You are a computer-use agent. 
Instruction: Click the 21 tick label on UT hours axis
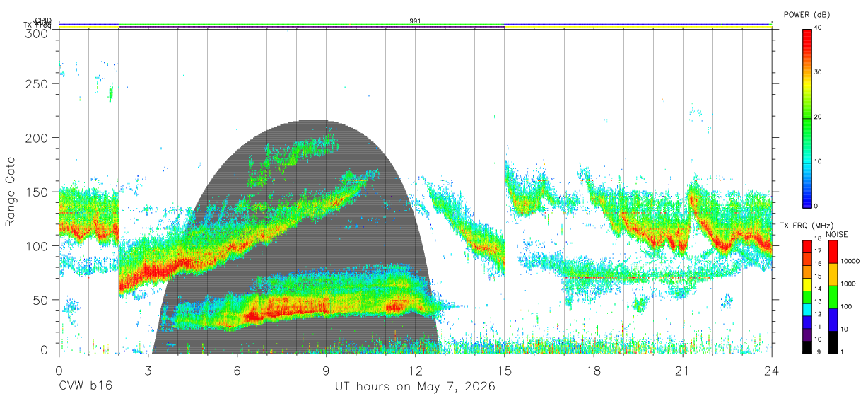click(683, 370)
